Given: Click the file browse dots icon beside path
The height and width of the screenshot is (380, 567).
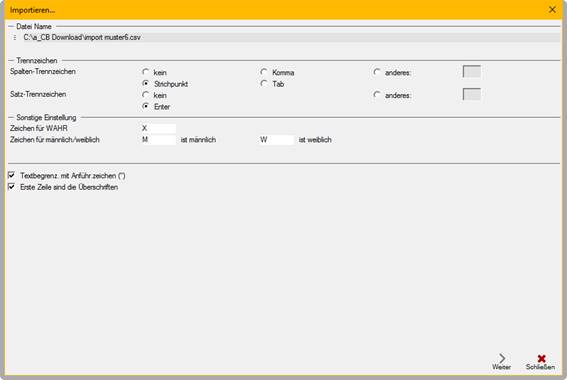Looking at the screenshot, I should pos(14,38).
